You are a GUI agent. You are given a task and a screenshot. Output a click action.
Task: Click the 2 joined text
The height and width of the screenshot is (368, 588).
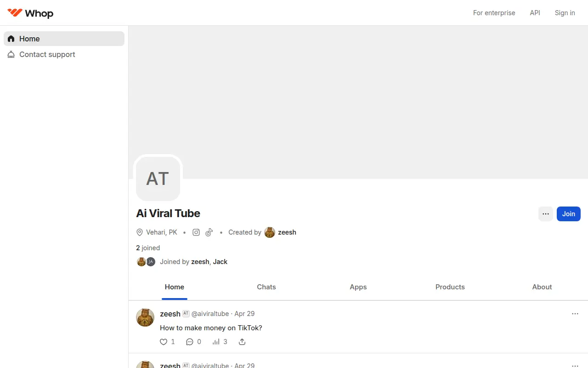148,248
